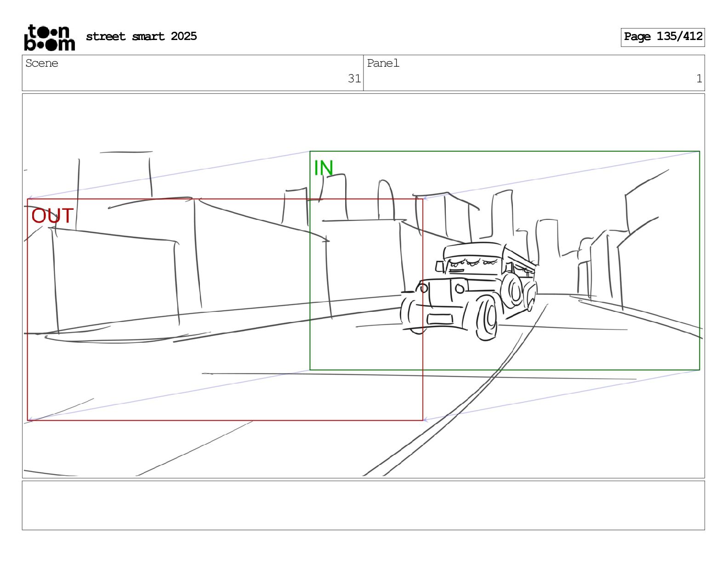Image resolution: width=728 pixels, height=563 pixels.
Task: Click the jeepney drawing in the storyboard panel
Action: 469,291
